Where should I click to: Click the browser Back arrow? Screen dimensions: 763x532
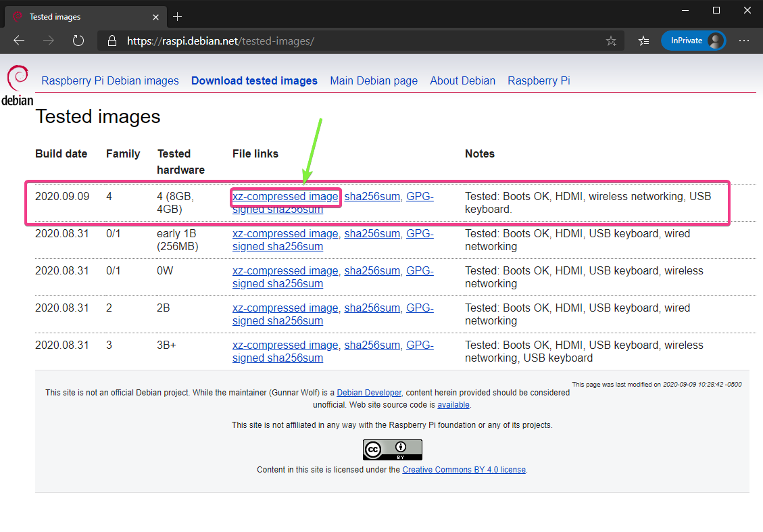pos(19,41)
